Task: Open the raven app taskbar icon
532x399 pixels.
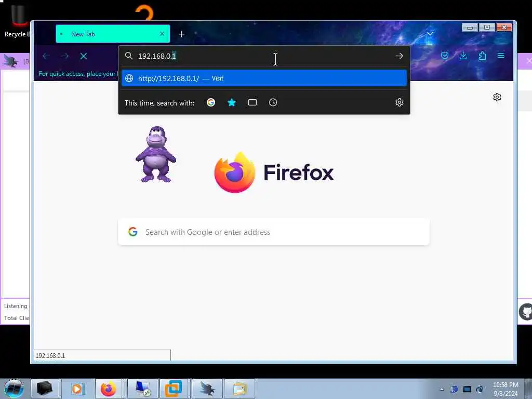Action: [207, 389]
